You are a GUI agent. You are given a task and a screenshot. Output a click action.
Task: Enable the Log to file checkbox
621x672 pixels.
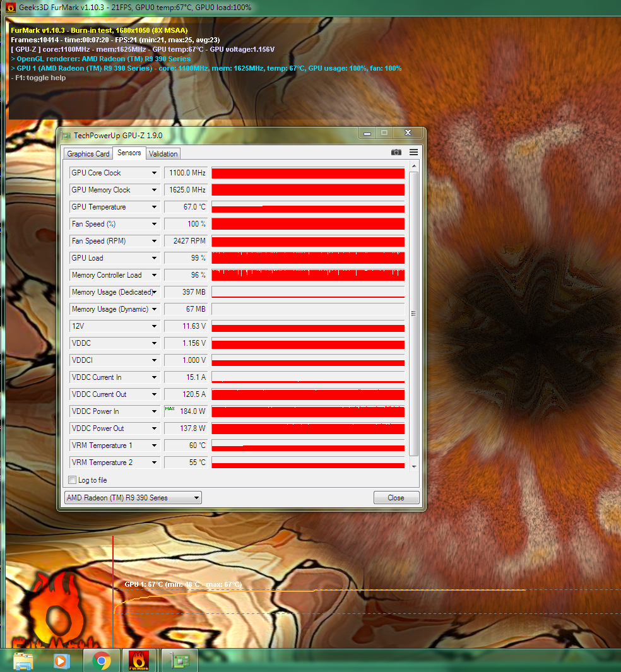[73, 480]
